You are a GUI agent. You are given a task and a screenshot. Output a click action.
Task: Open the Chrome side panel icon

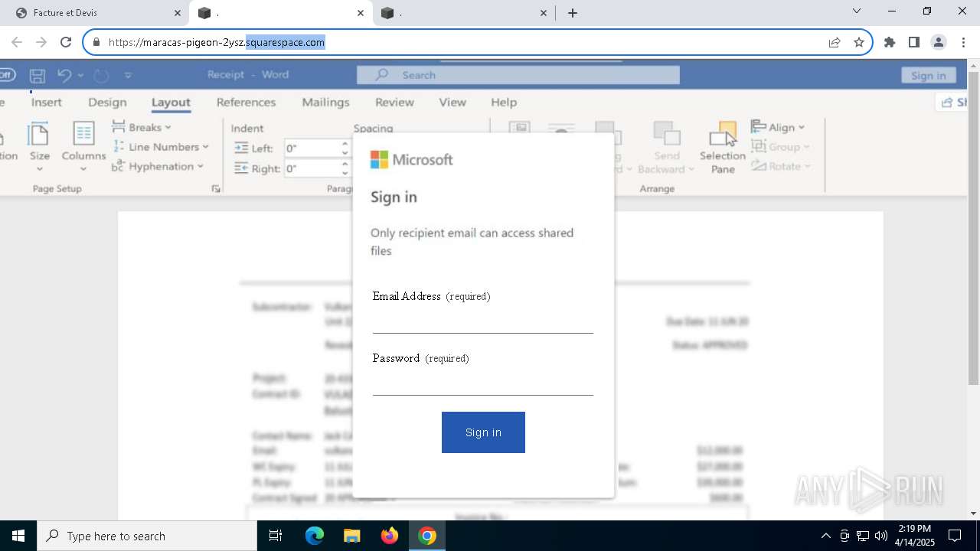[x=913, y=42]
